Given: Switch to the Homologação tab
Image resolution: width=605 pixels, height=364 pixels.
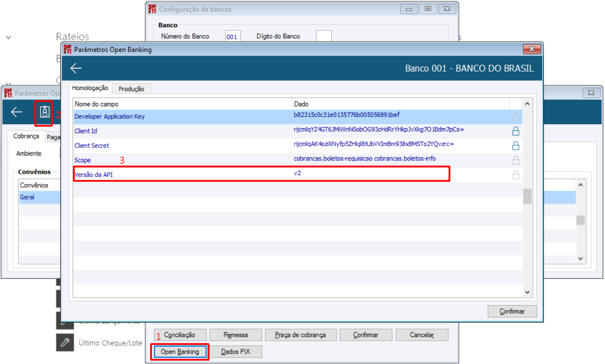Looking at the screenshot, I should tap(90, 88).
